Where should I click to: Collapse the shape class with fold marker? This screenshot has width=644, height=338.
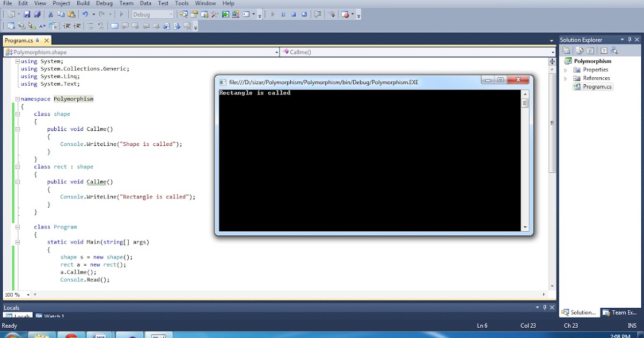pos(17,114)
